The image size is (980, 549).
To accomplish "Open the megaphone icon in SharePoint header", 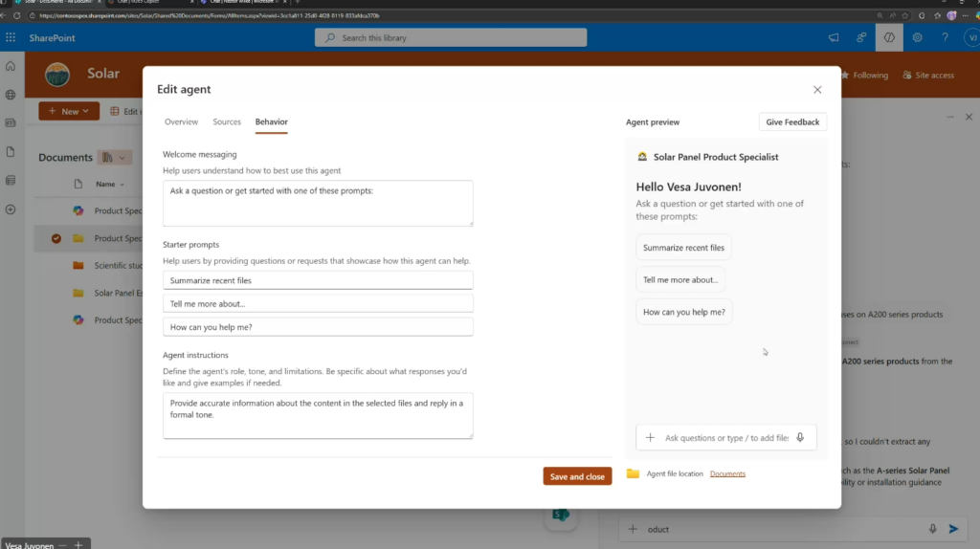I will (x=834, y=37).
